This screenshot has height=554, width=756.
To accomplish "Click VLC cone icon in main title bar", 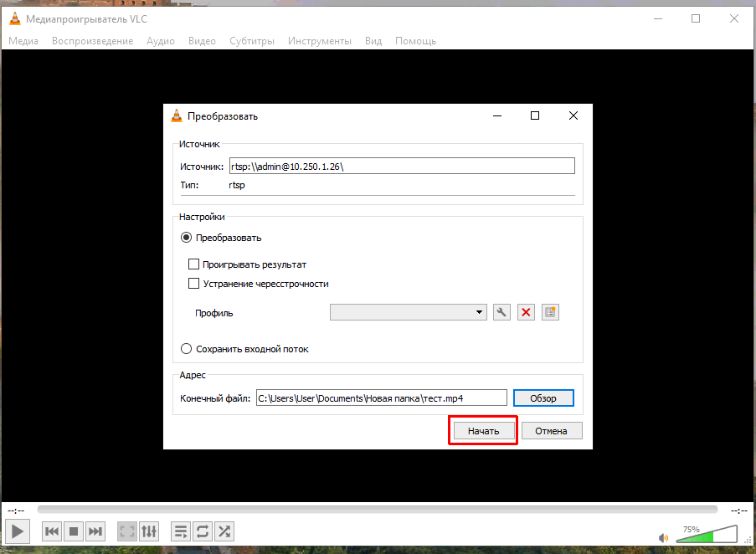I will (x=15, y=18).
